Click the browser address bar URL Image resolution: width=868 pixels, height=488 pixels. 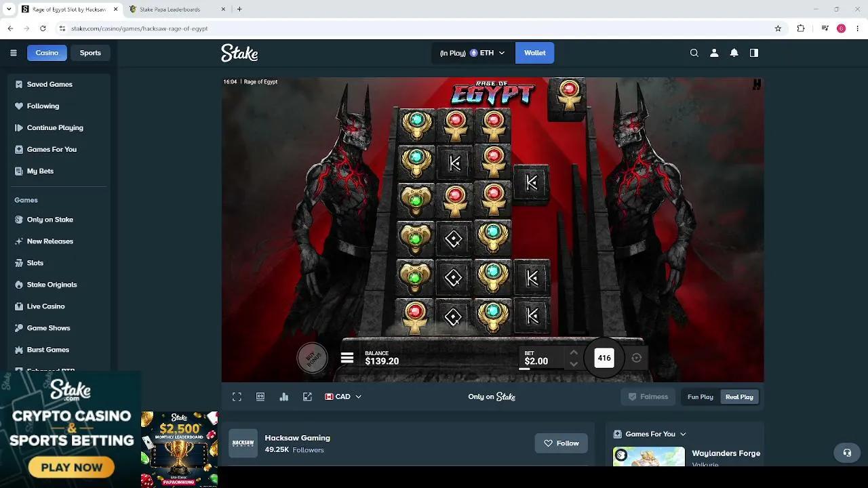139,28
